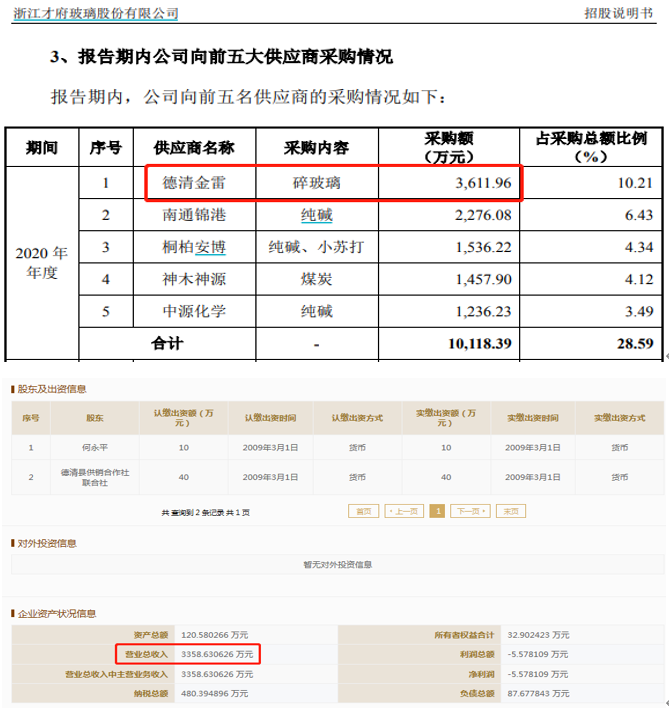This screenshot has height=713, width=669.
Task: Click 招股说明书 header text
Action: click(619, 13)
